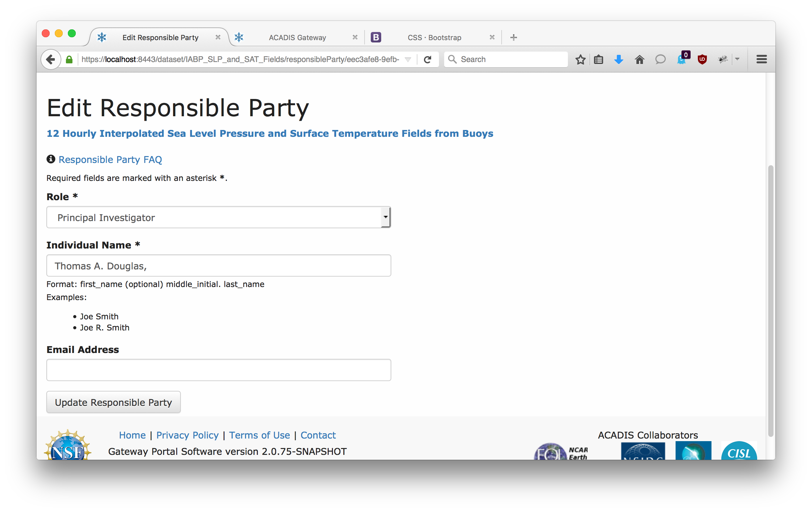
Task: Click the chat bubble toolbar icon
Action: click(660, 59)
